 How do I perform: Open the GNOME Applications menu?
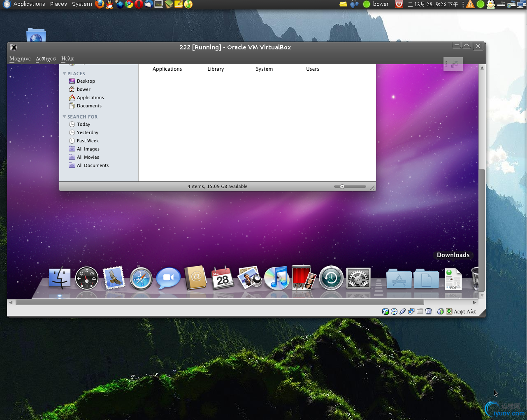[29, 4]
